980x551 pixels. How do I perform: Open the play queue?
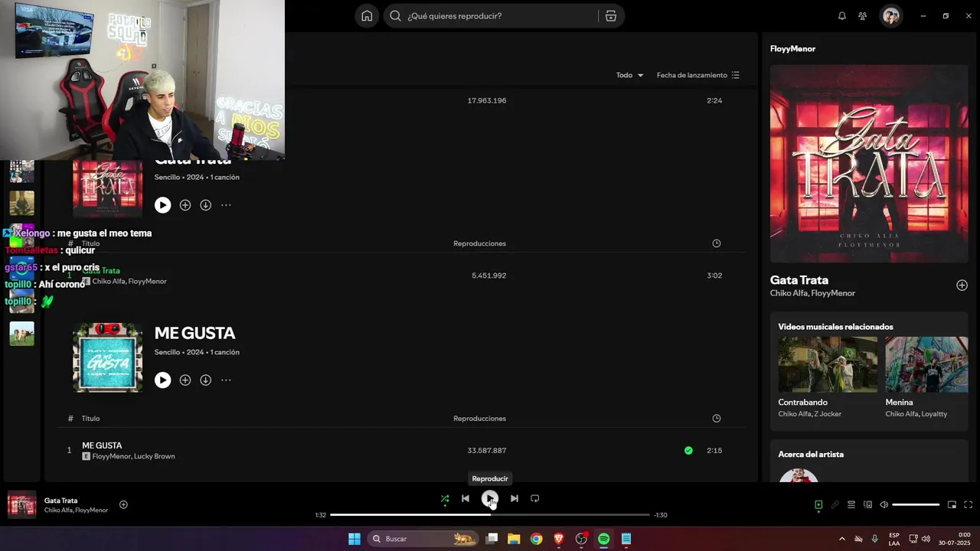[851, 505]
